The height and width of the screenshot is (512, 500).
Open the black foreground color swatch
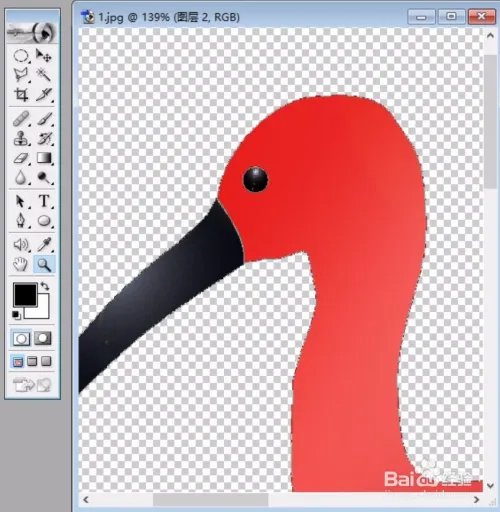click(x=25, y=295)
